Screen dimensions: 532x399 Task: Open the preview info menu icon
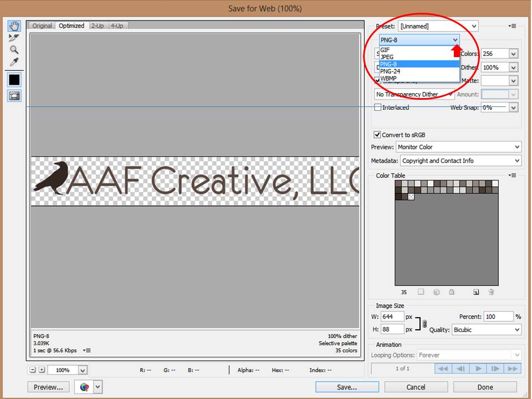pyautogui.click(x=87, y=350)
